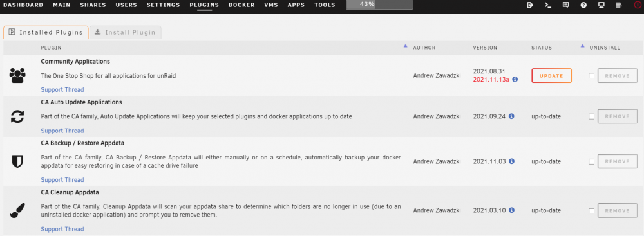Click Remove for CA Cleanup Appdata

click(x=618, y=210)
